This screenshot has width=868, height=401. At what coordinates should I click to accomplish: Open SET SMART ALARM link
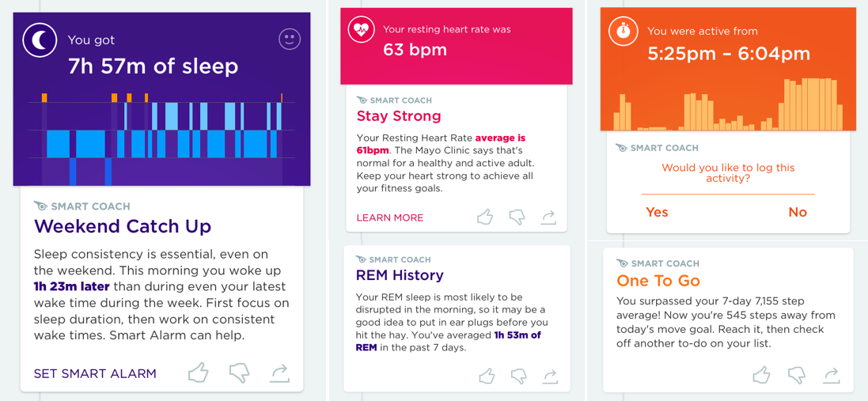[95, 373]
